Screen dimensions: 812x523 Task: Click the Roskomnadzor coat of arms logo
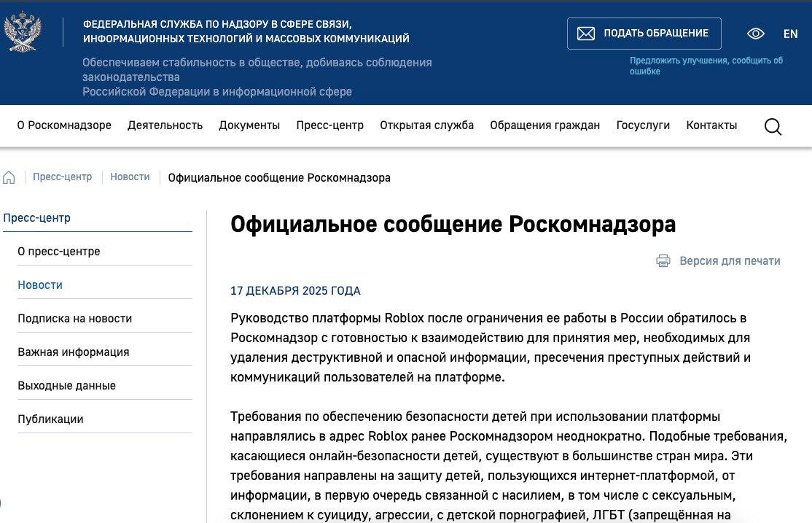[23, 32]
